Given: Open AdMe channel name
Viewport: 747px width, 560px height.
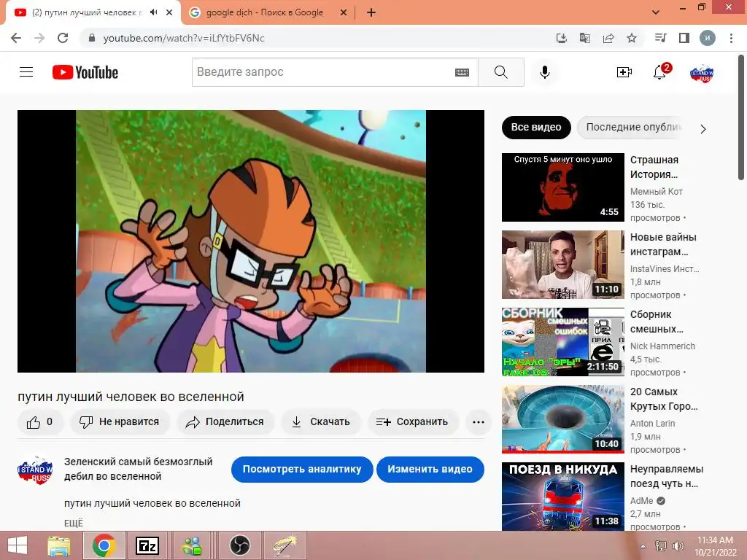Looking at the screenshot, I should pyautogui.click(x=642, y=500).
